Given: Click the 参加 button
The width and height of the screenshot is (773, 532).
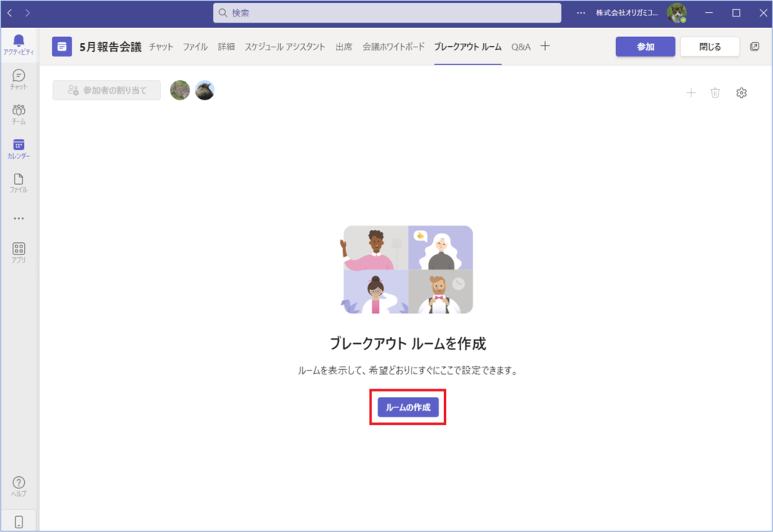Looking at the screenshot, I should click(645, 47).
